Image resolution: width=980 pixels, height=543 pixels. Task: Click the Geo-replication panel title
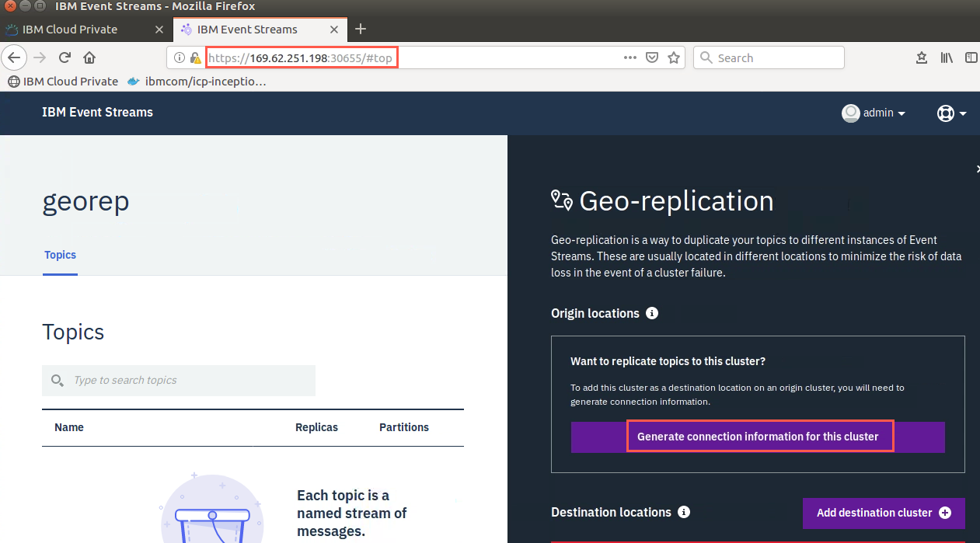point(676,201)
